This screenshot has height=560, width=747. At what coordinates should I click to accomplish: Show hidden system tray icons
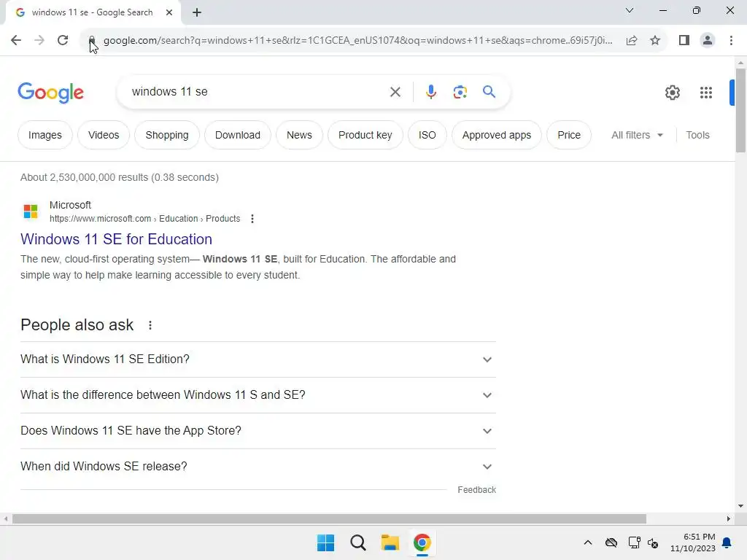tap(588, 542)
